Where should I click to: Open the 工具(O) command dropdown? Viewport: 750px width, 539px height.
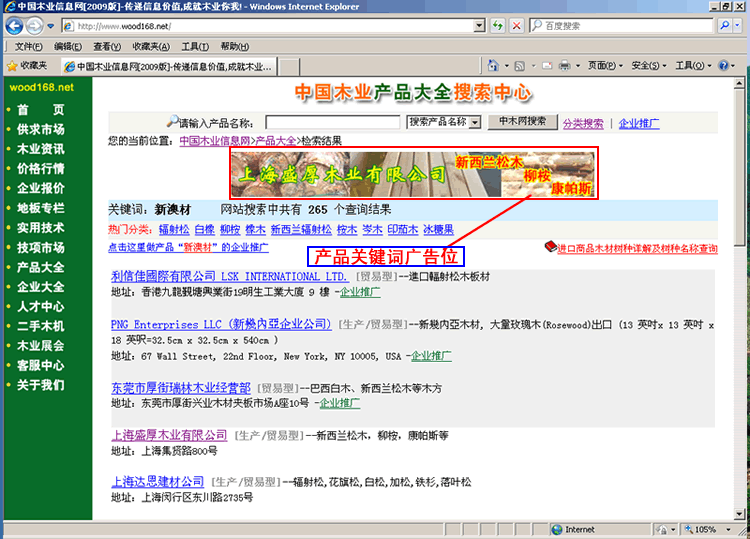[x=693, y=66]
